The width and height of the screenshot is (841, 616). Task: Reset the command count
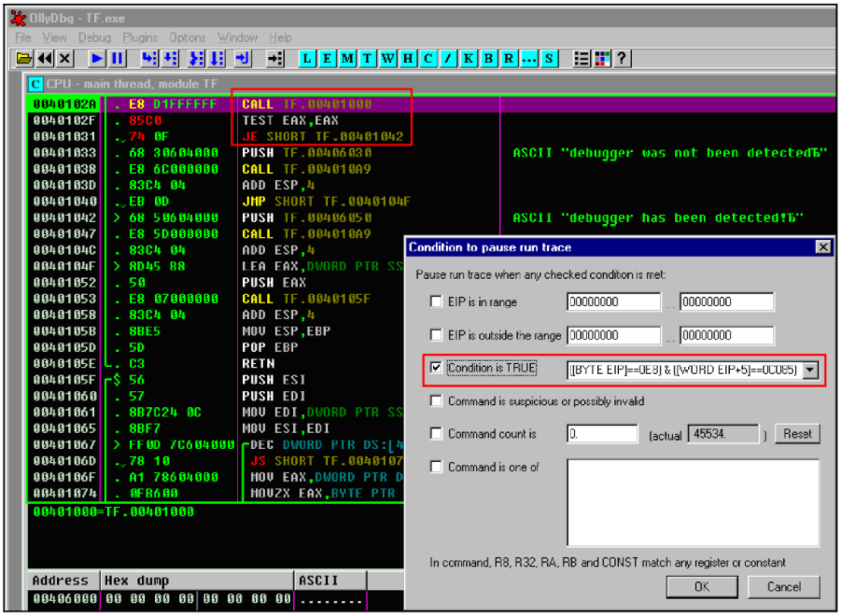point(797,434)
